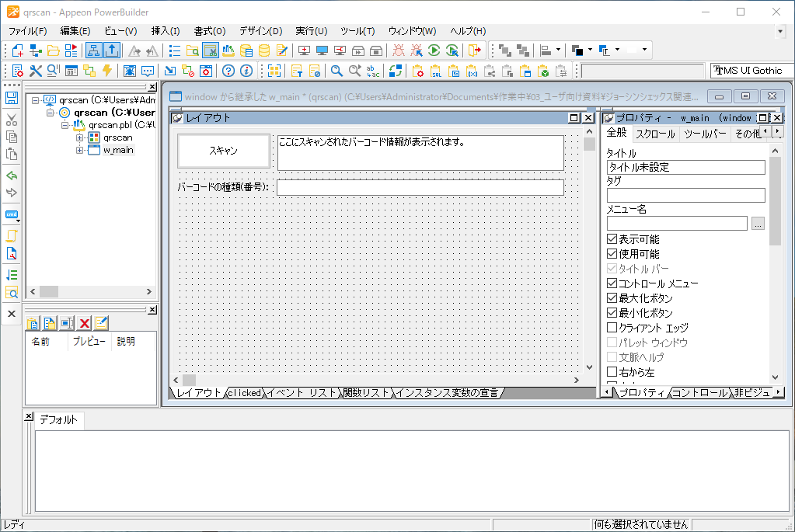Enable the クライアント エッジ checkbox
795x532 pixels.
[611, 328]
